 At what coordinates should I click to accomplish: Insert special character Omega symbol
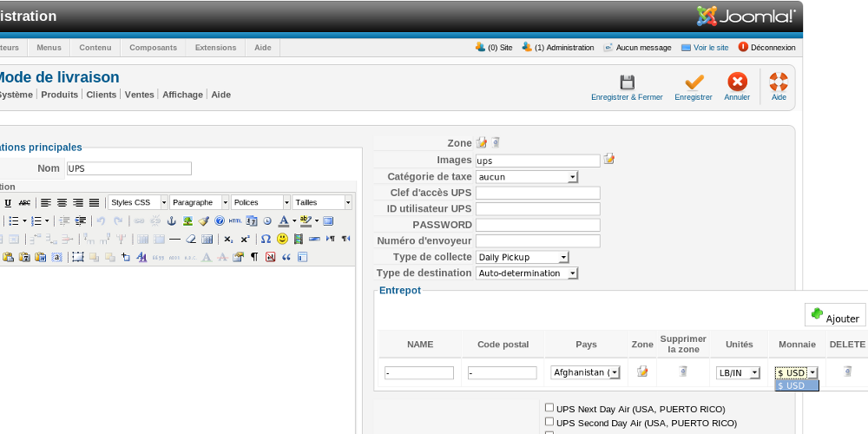pyautogui.click(x=266, y=240)
